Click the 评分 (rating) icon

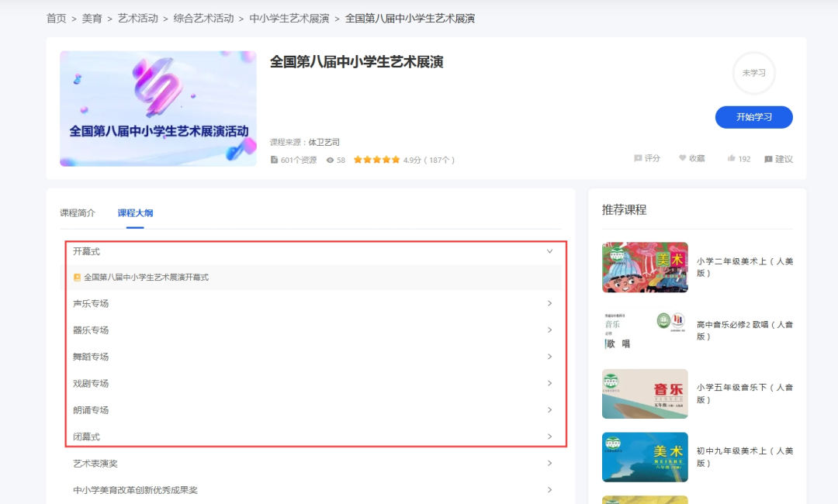[636, 158]
